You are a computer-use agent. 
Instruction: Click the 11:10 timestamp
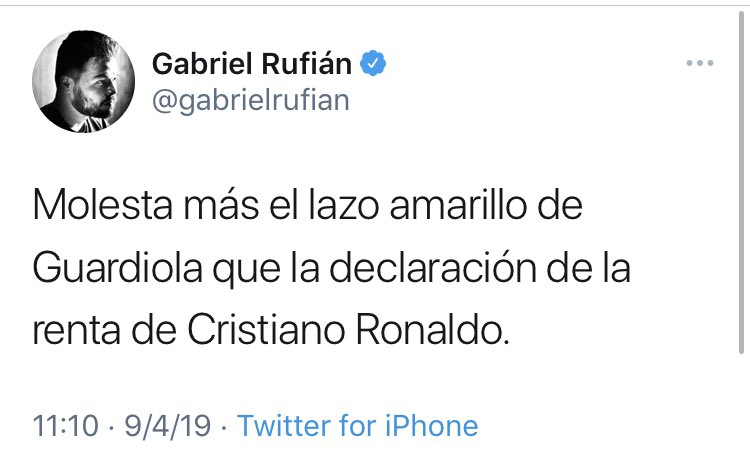(66, 426)
